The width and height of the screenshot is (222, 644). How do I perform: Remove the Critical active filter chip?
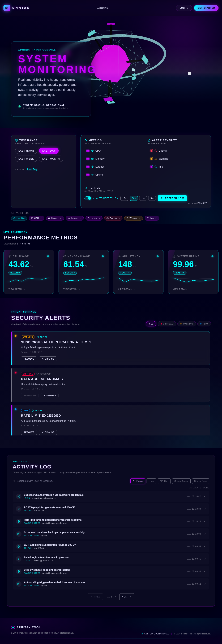119,218
